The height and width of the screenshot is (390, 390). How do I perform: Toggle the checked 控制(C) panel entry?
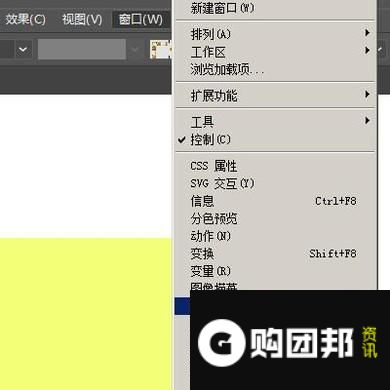click(275, 139)
